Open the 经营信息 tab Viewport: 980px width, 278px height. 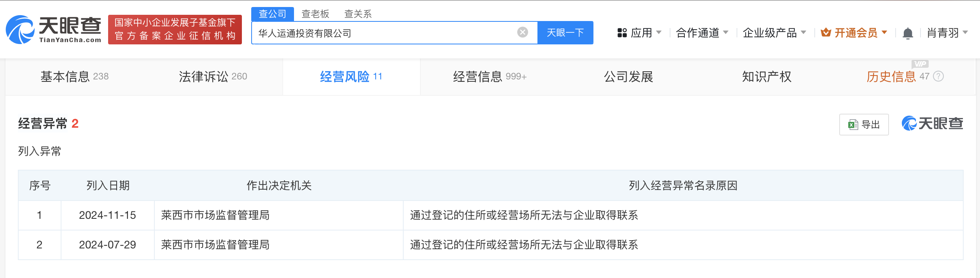tap(490, 76)
